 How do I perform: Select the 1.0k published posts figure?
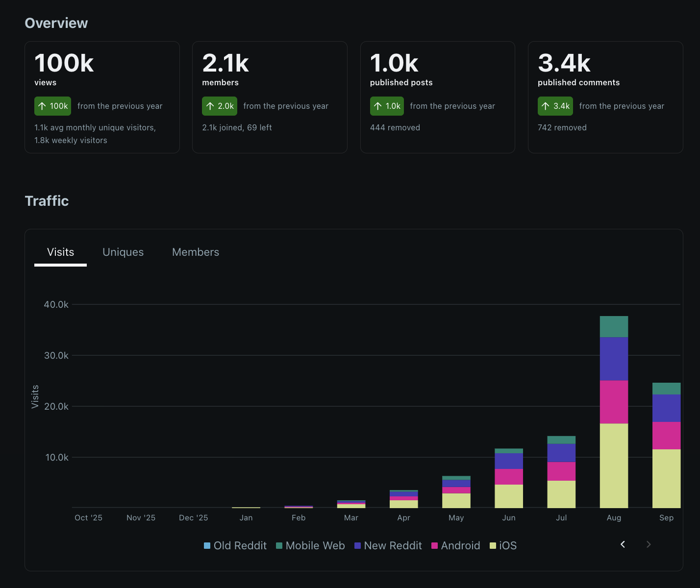click(x=394, y=63)
